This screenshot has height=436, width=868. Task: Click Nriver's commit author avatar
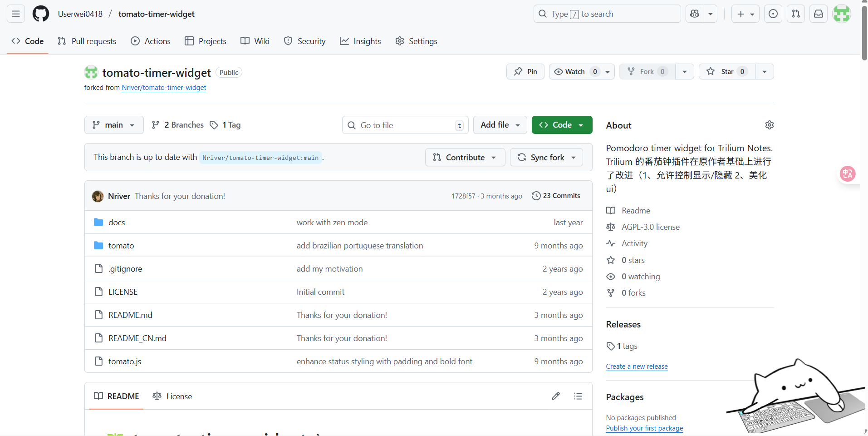pos(98,196)
